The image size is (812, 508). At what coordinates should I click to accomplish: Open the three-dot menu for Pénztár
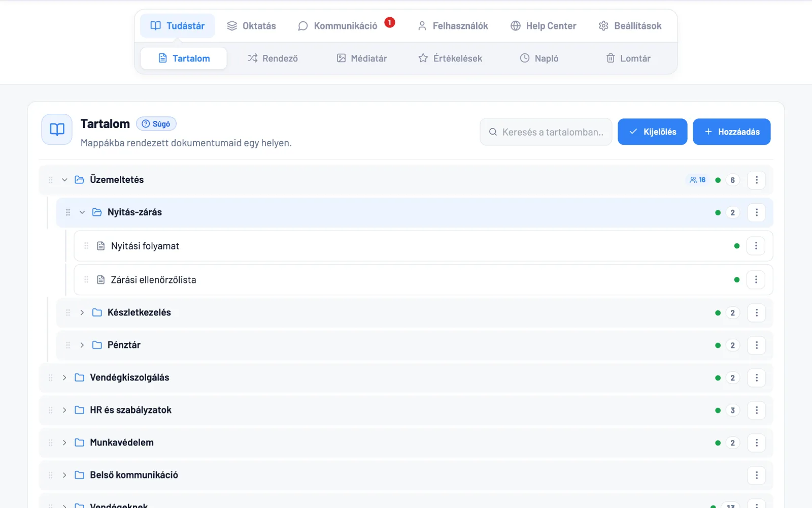(756, 345)
